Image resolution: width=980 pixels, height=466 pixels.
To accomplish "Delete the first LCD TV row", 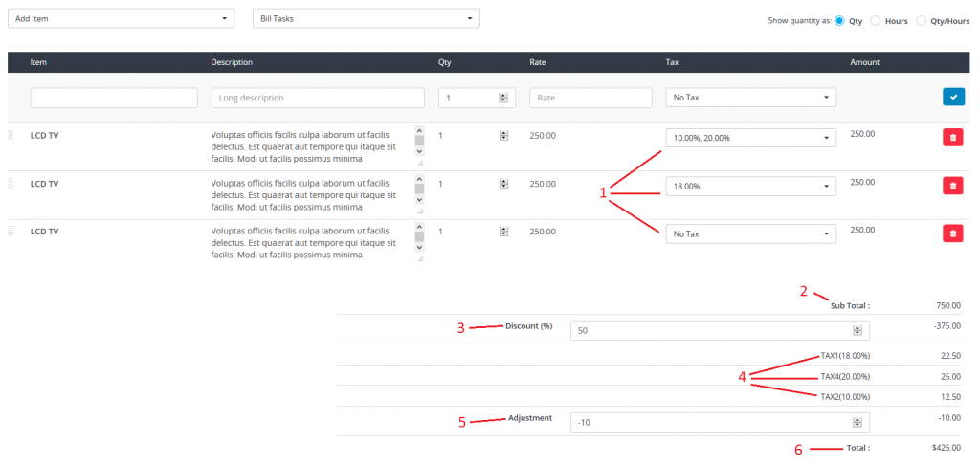I will click(x=953, y=138).
